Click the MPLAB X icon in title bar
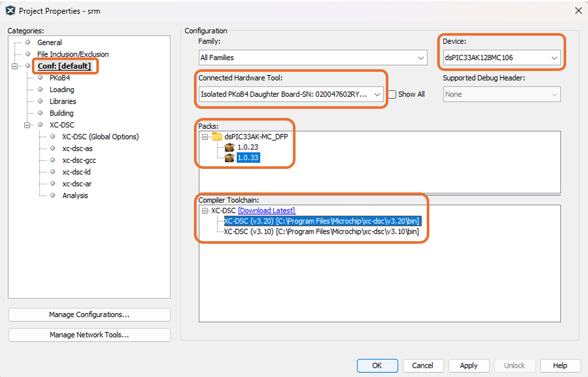The image size is (588, 377). (10, 10)
